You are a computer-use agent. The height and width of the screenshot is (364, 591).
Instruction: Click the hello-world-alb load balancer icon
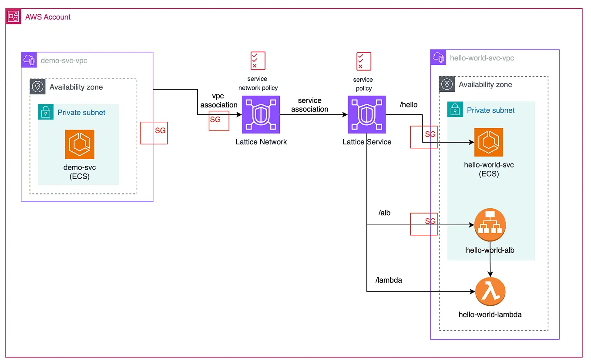(490, 224)
